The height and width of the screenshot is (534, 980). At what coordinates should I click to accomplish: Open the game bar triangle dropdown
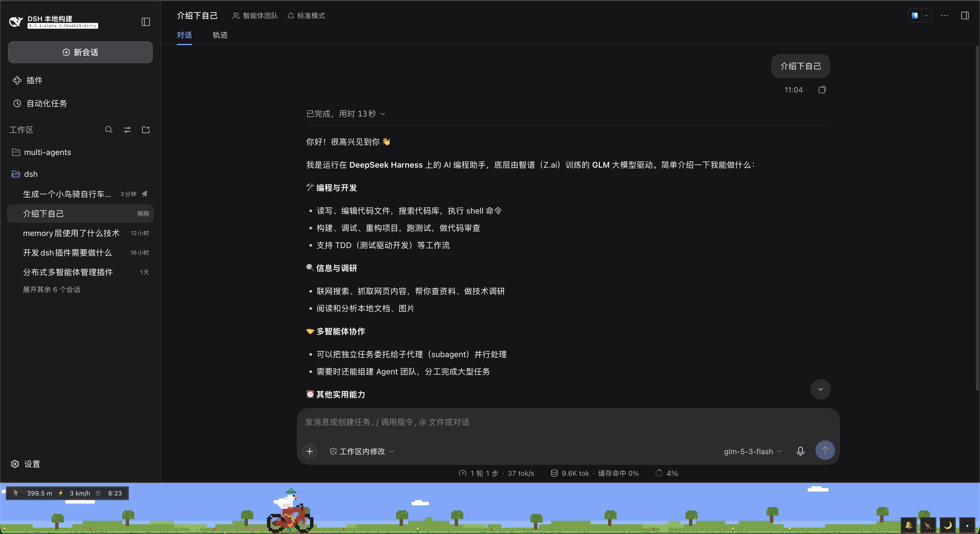[967, 525]
